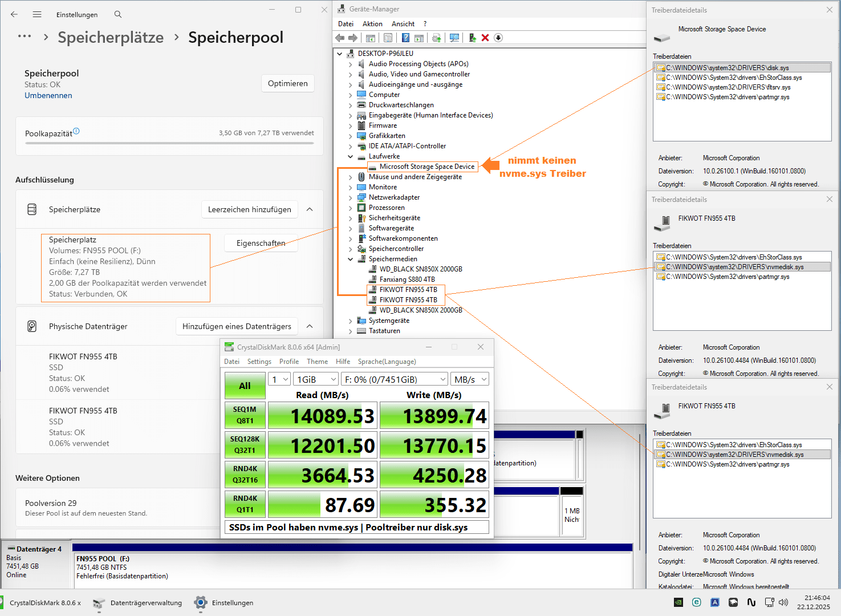Image resolution: width=841 pixels, height=616 pixels.
Task: Open the eagle tray icon
Action: pyautogui.click(x=733, y=602)
